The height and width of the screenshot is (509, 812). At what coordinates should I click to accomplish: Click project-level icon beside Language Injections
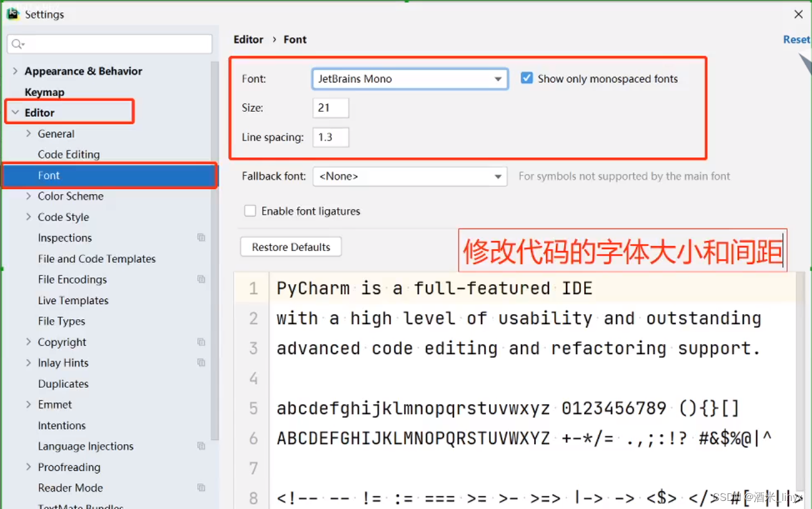tap(201, 446)
